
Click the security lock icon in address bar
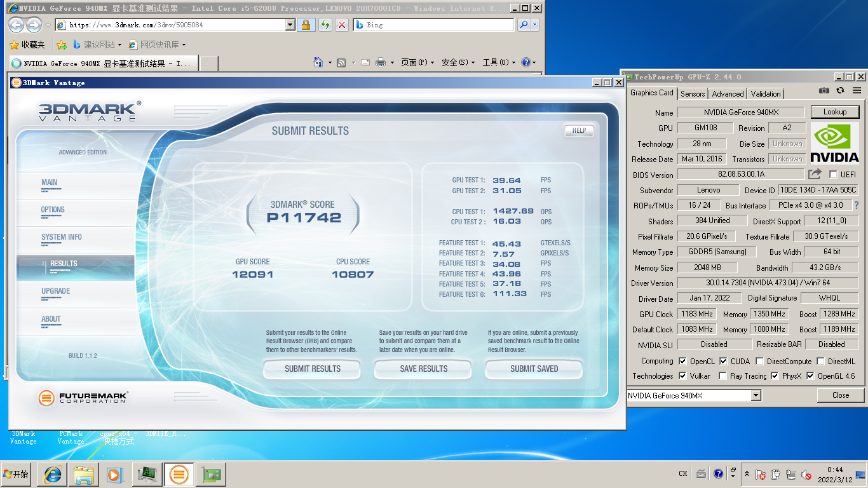point(306,25)
